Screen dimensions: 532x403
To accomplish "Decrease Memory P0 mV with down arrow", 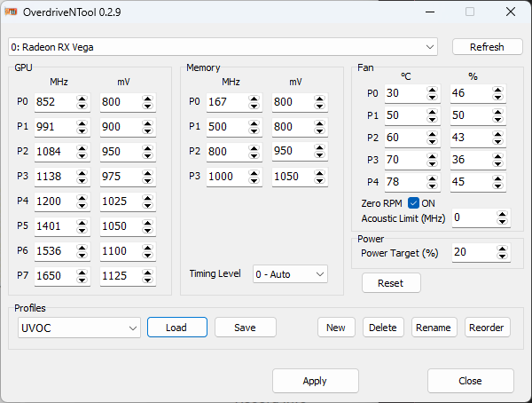I will pos(319,106).
